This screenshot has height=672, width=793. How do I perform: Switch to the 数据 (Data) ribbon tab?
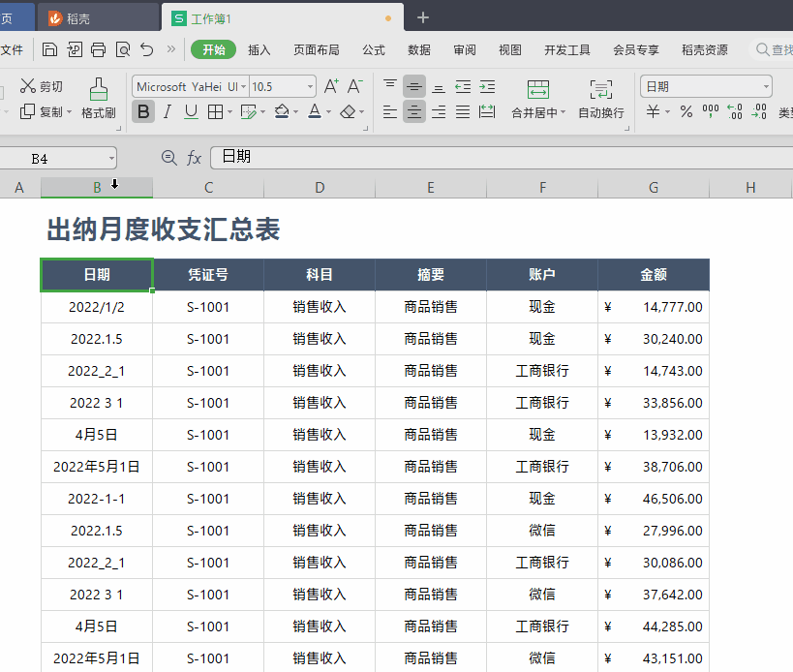click(419, 50)
